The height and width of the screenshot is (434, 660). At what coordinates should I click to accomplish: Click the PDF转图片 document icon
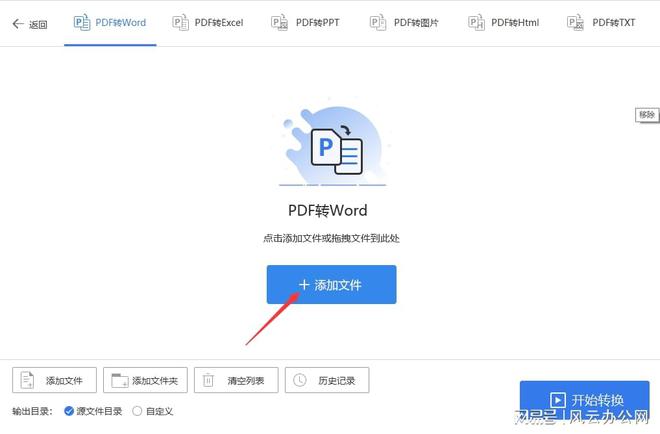[378, 23]
